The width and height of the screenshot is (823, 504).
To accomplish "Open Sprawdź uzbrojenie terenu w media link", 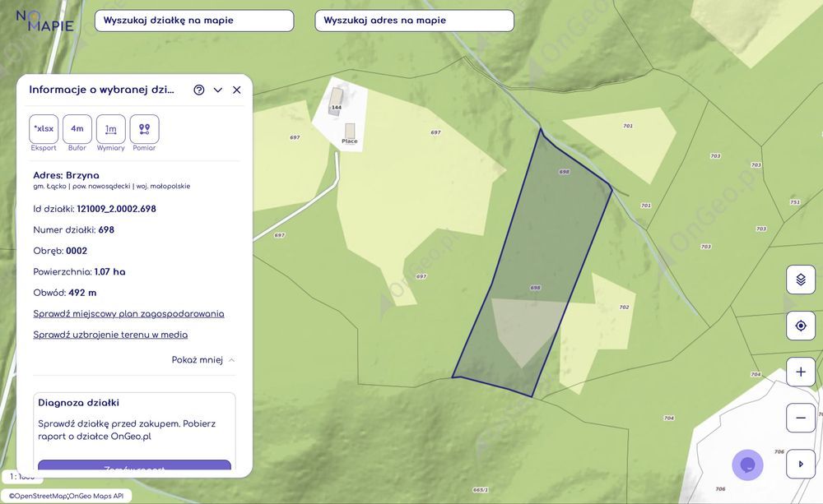I will click(x=110, y=335).
